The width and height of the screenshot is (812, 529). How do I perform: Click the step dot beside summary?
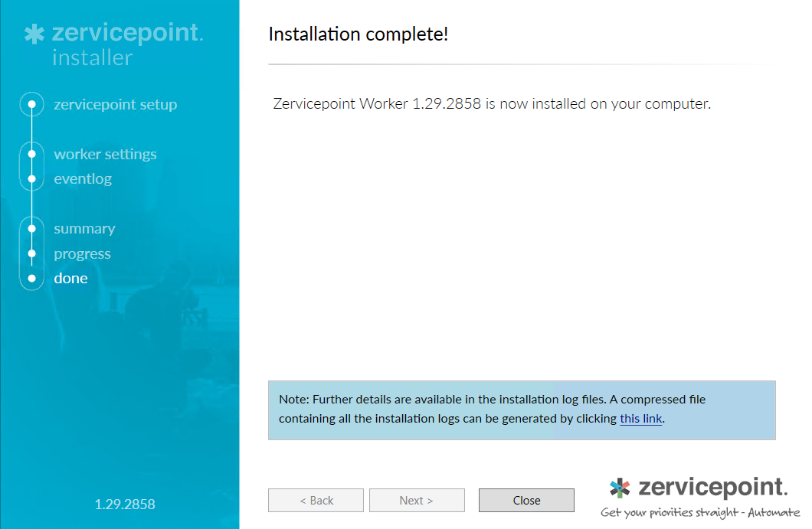[31, 228]
